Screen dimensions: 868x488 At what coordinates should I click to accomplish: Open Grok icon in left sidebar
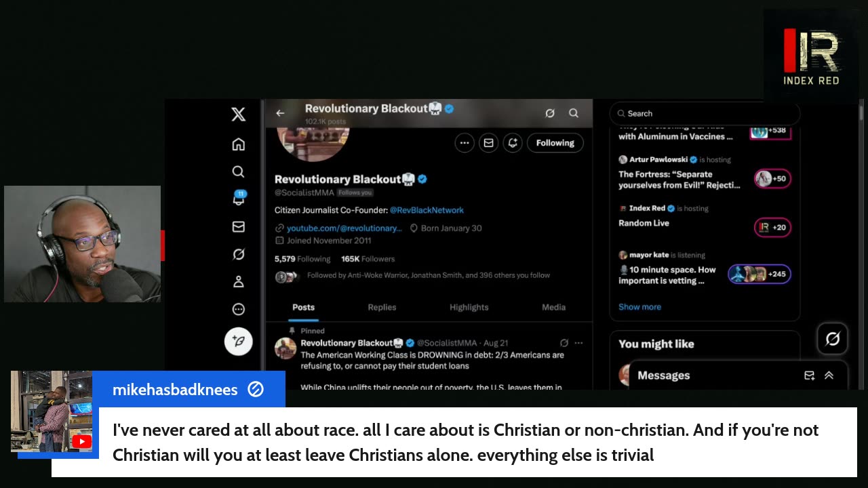click(x=238, y=254)
